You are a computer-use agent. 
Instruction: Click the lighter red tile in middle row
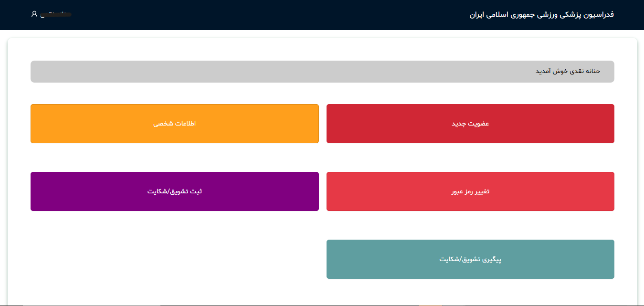pos(470,191)
